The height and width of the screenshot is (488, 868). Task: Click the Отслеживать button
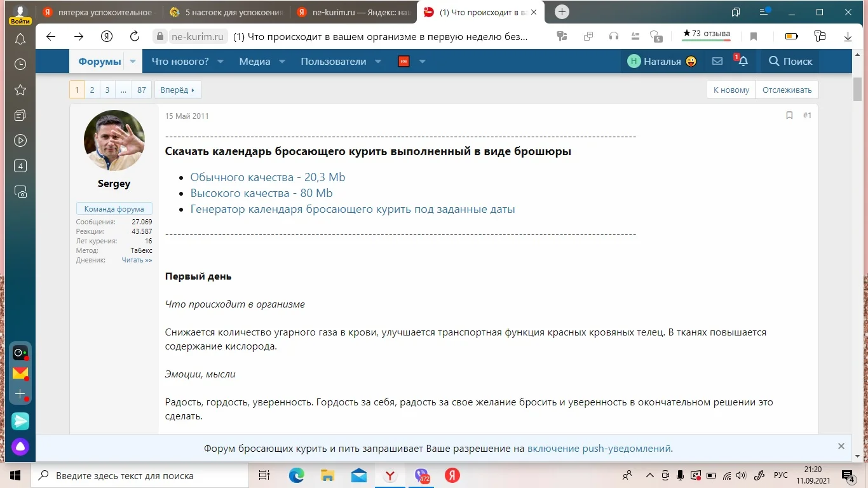point(787,90)
